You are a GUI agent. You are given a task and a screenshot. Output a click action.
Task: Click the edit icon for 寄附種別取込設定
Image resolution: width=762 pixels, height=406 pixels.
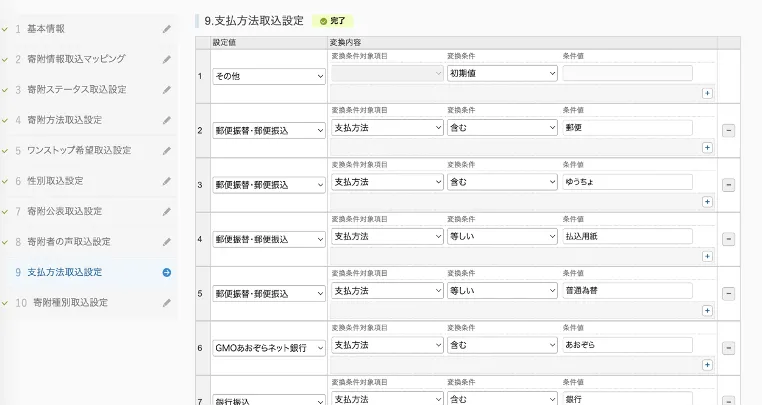167,302
